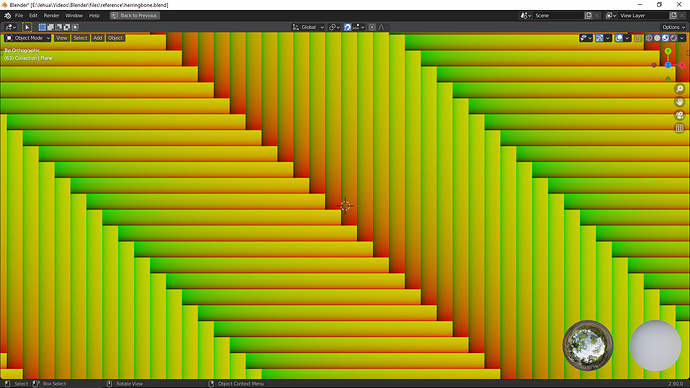Open the editor type selector dropdown
The height and width of the screenshot is (388, 690).
coord(11,27)
